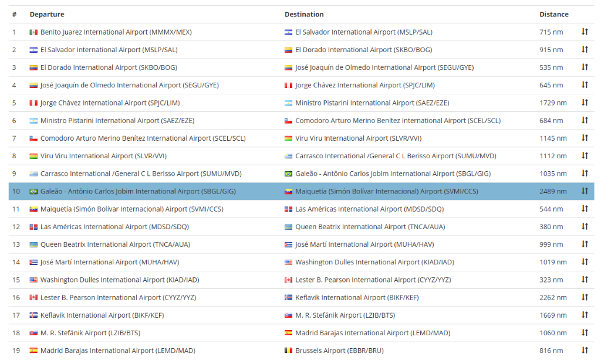Click the reorder arrows for the 1112 nm leg
The height and width of the screenshot is (364, 601).
click(585, 155)
